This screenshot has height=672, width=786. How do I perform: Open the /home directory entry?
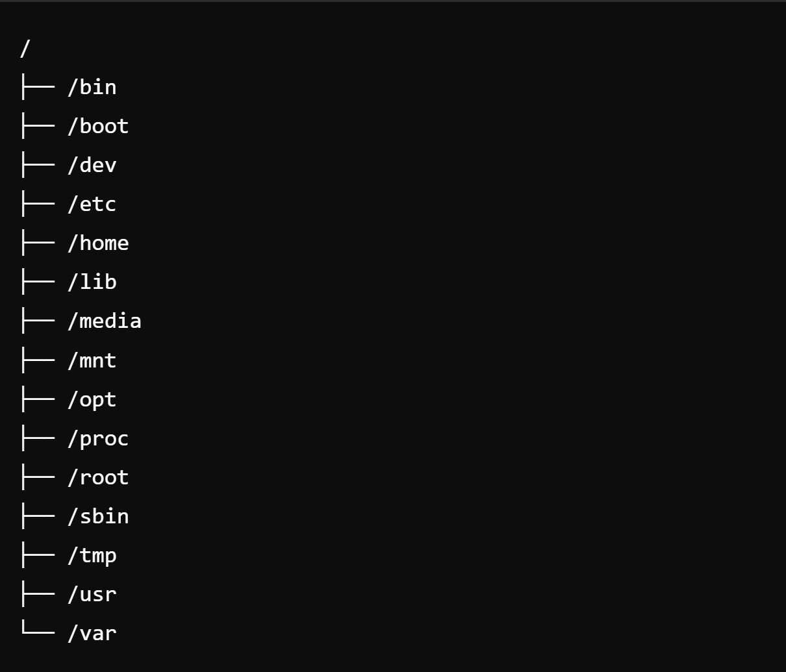coord(98,243)
